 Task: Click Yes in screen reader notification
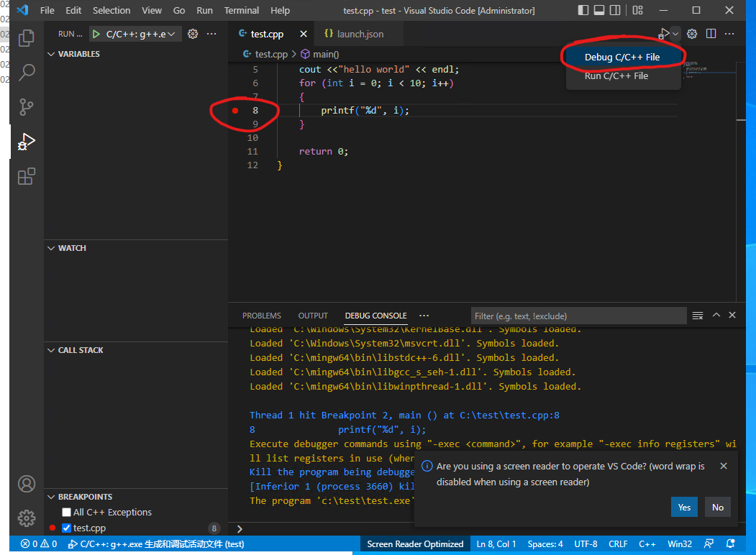click(684, 507)
